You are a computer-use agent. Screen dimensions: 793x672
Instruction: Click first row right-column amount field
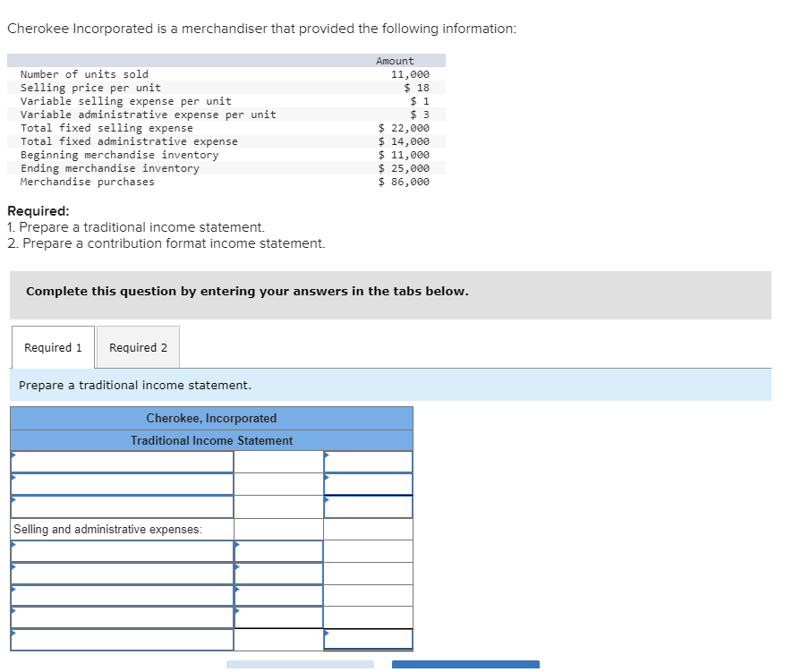coord(368,462)
